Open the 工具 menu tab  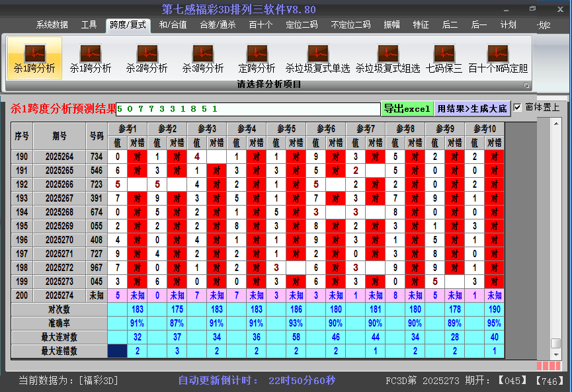(89, 25)
